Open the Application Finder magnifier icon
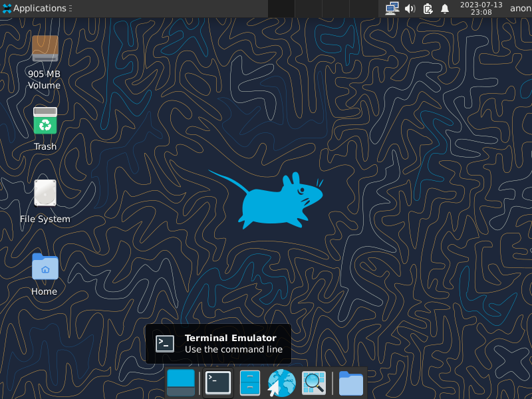 (314, 383)
